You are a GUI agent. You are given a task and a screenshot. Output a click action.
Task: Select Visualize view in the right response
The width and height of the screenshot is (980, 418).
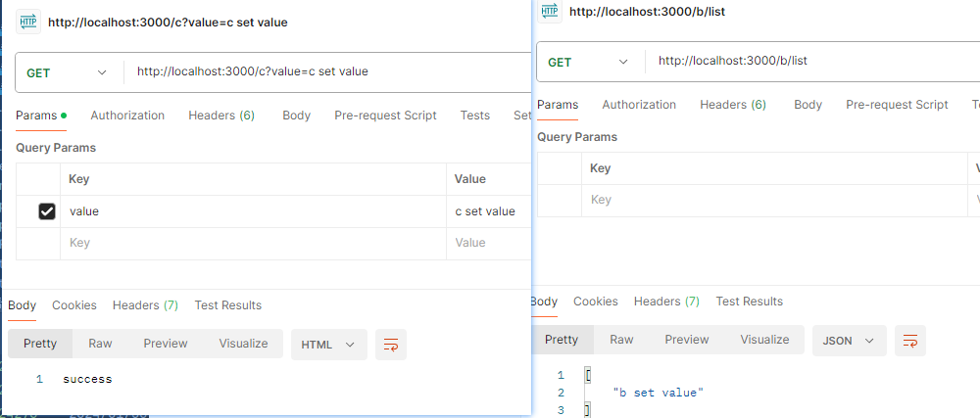tap(764, 340)
